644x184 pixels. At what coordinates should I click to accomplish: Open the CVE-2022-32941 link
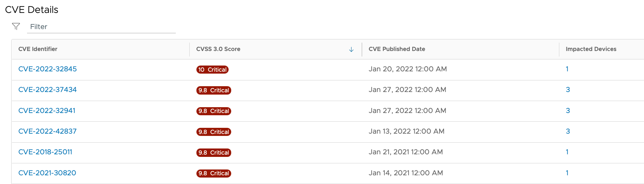pyautogui.click(x=47, y=111)
